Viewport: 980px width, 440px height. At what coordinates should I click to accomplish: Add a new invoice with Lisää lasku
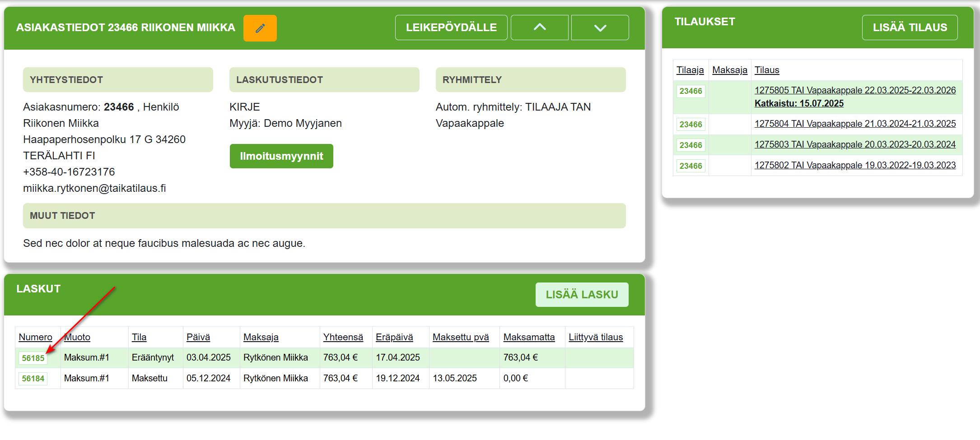581,295
